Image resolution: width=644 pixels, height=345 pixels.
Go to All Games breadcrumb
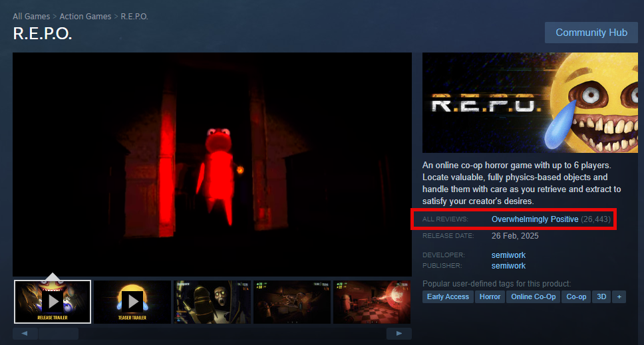click(x=31, y=17)
